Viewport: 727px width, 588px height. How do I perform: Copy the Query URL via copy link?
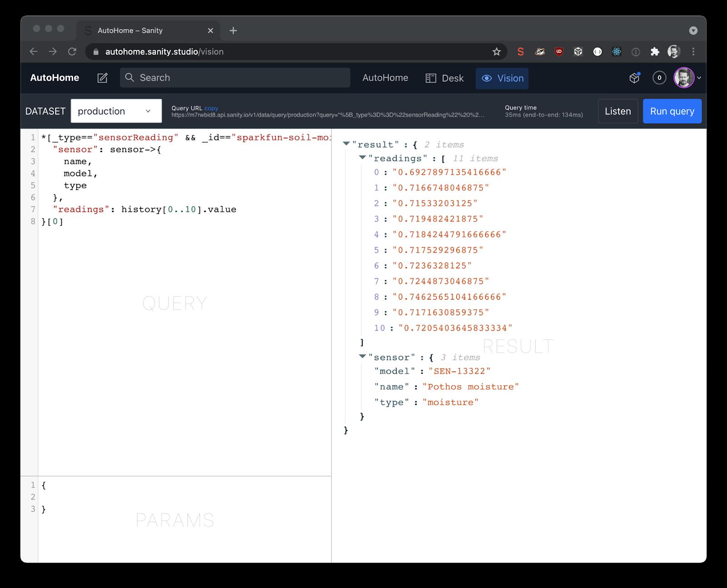click(x=211, y=108)
